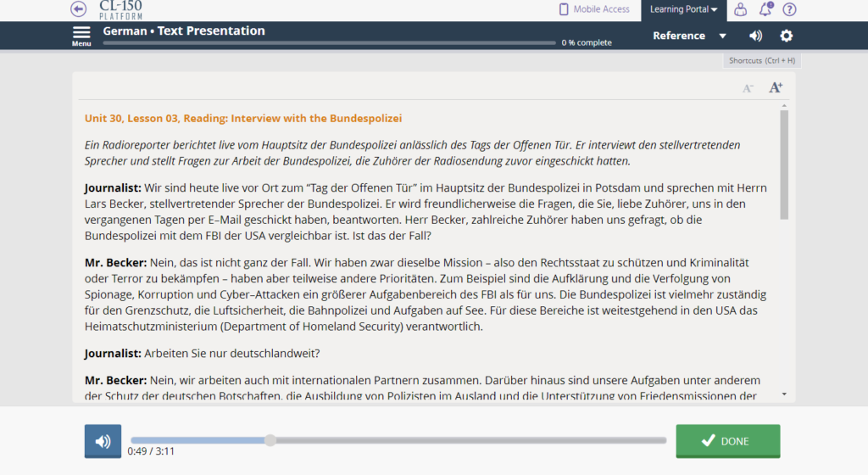Image resolution: width=868 pixels, height=475 pixels.
Task: Click the back arrow icon
Action: click(79, 9)
